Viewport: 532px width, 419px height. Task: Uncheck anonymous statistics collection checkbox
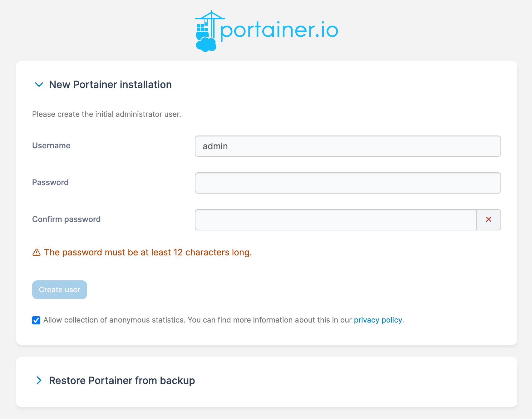(x=36, y=320)
